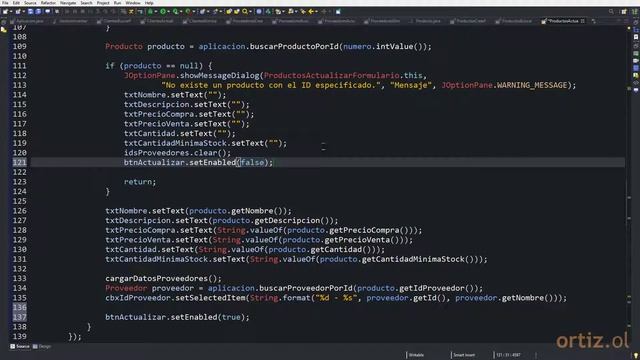Switch to the ProductosCrearF editor tab
Screen dimensions: 640x360
tap(468, 21)
